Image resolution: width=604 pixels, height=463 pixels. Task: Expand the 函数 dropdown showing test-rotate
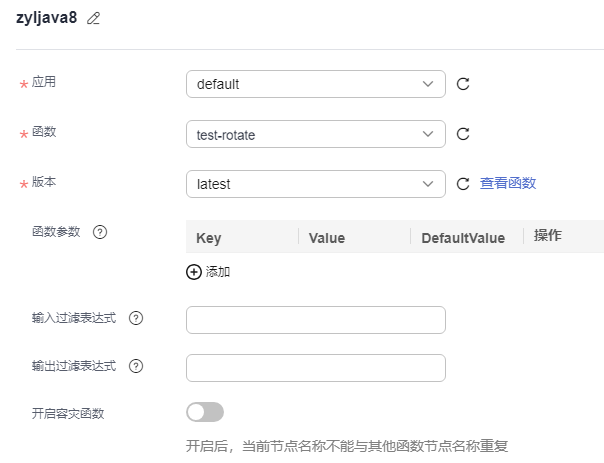coord(315,134)
